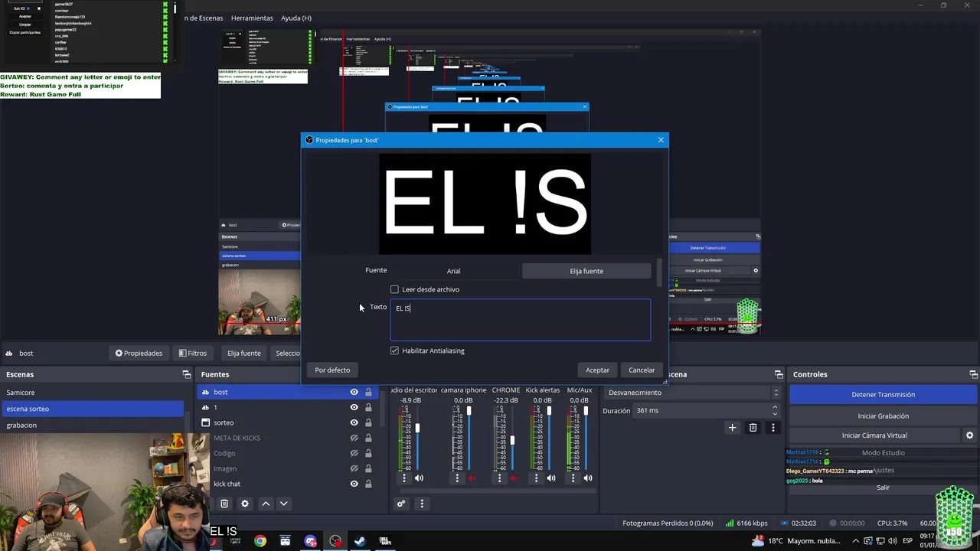This screenshot has width=980, height=551.
Task: Click Iniciar Grabación button
Action: [883, 416]
